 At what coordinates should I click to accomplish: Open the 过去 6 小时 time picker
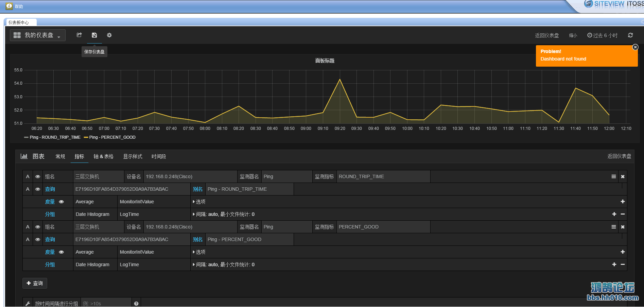click(602, 35)
